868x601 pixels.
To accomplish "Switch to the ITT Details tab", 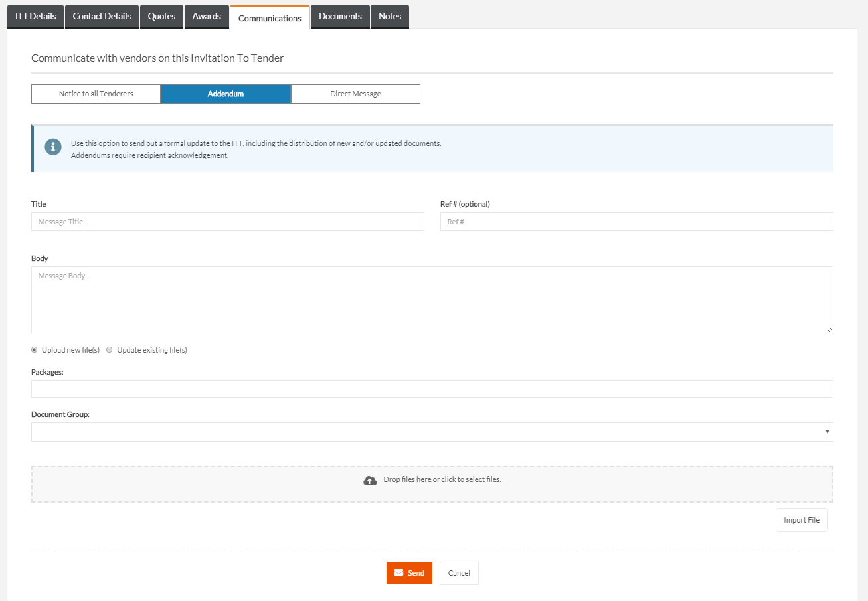I will [36, 17].
